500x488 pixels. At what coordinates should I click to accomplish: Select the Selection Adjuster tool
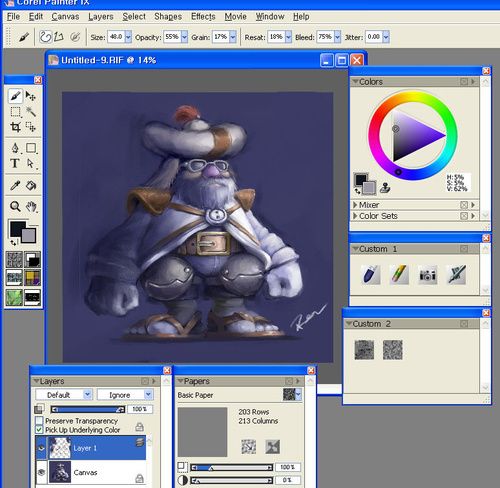31,127
